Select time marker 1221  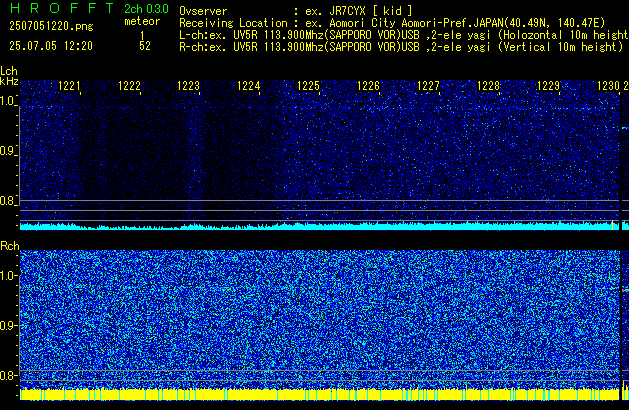69,86
